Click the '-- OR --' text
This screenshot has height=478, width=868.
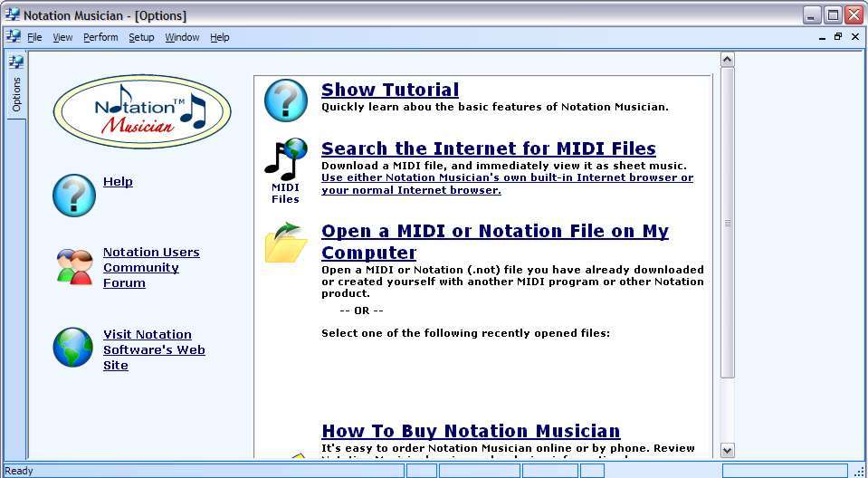pos(361,311)
